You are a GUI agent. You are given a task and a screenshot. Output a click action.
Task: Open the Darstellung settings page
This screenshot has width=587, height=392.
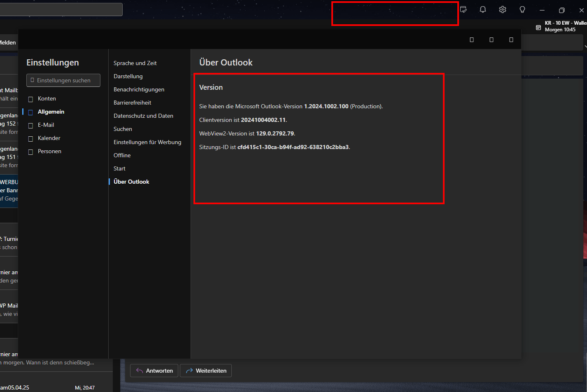point(128,76)
